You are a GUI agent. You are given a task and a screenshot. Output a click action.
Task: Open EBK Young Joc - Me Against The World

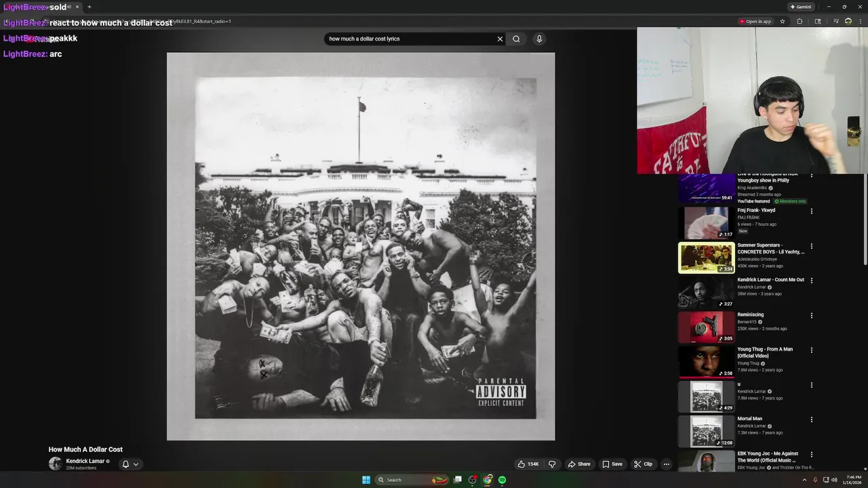click(768, 457)
